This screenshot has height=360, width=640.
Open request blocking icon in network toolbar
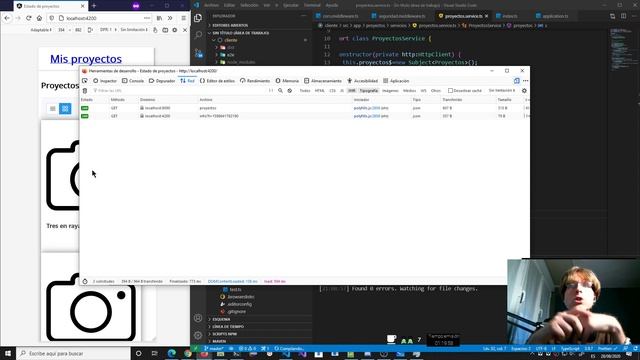(290, 91)
